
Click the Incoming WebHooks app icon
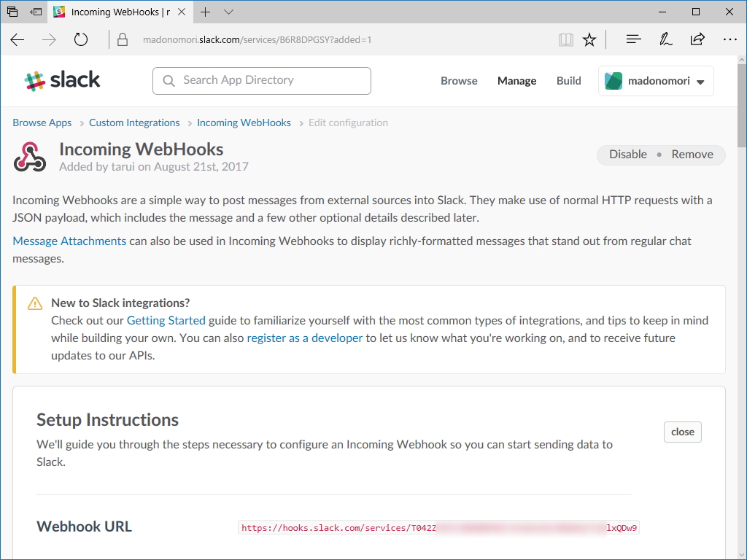coord(29,155)
